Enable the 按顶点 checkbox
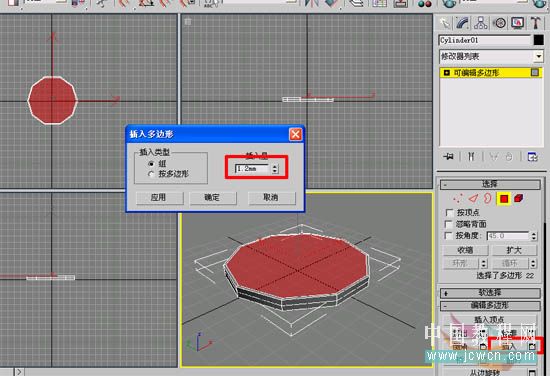Viewport: 550px width, 376px height. click(x=449, y=213)
